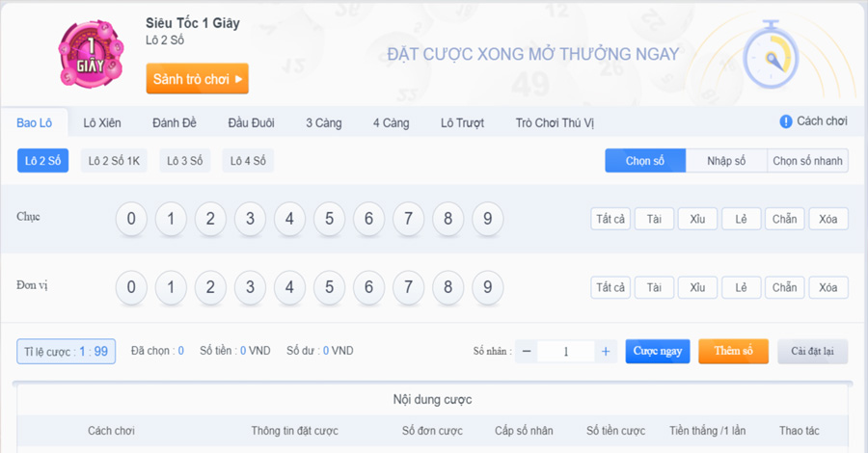Toggle number 2 in the Chục row
The image size is (868, 453).
tap(210, 219)
